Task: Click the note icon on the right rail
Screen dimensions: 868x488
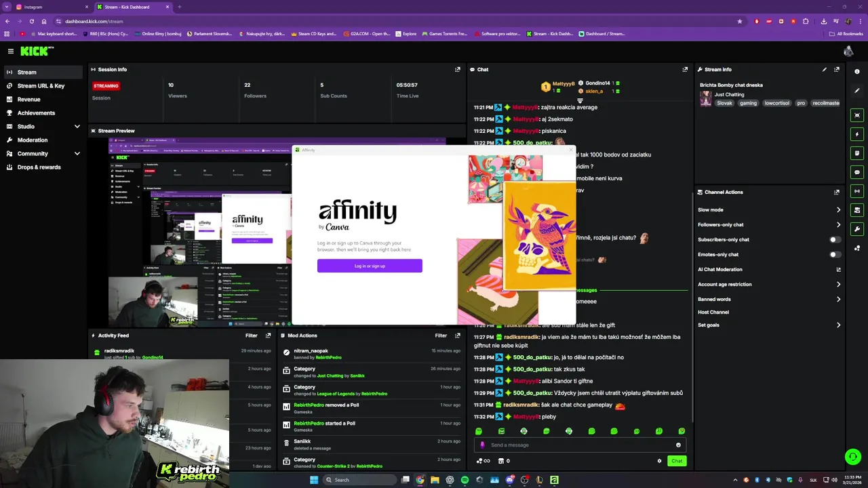Action: (857, 153)
